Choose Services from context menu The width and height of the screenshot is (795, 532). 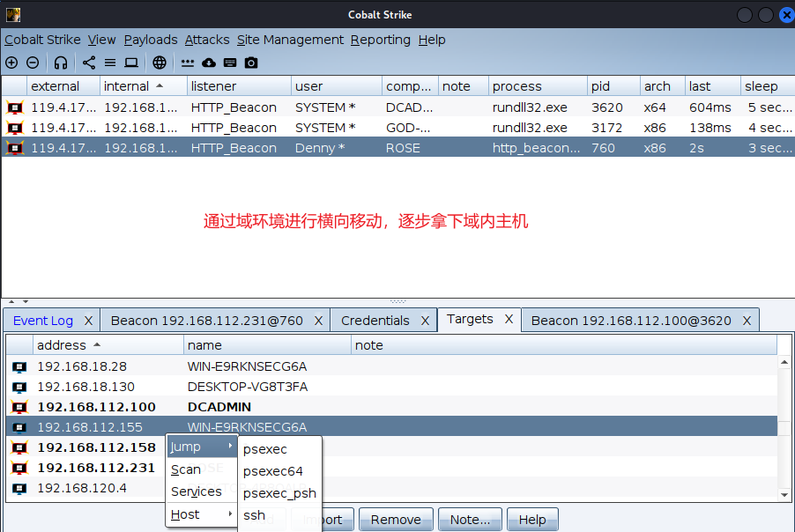click(x=203, y=491)
